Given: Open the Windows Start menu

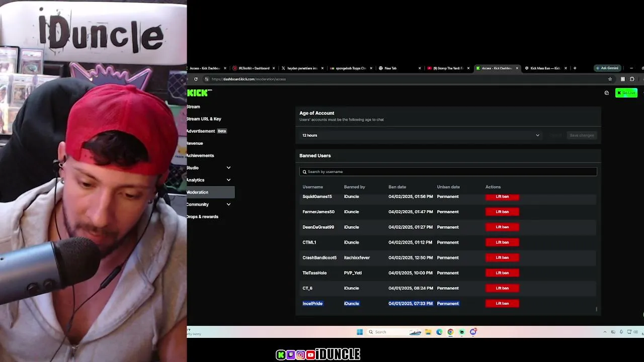Looking at the screenshot, I should pyautogui.click(x=359, y=332).
